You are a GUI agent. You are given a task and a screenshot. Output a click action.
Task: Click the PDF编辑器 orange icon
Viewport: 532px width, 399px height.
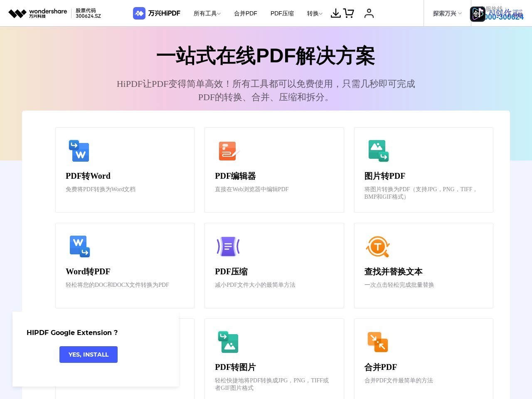(x=229, y=151)
